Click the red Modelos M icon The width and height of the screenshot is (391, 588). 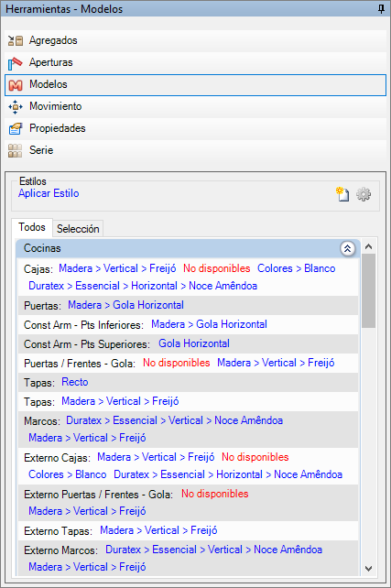tap(16, 85)
